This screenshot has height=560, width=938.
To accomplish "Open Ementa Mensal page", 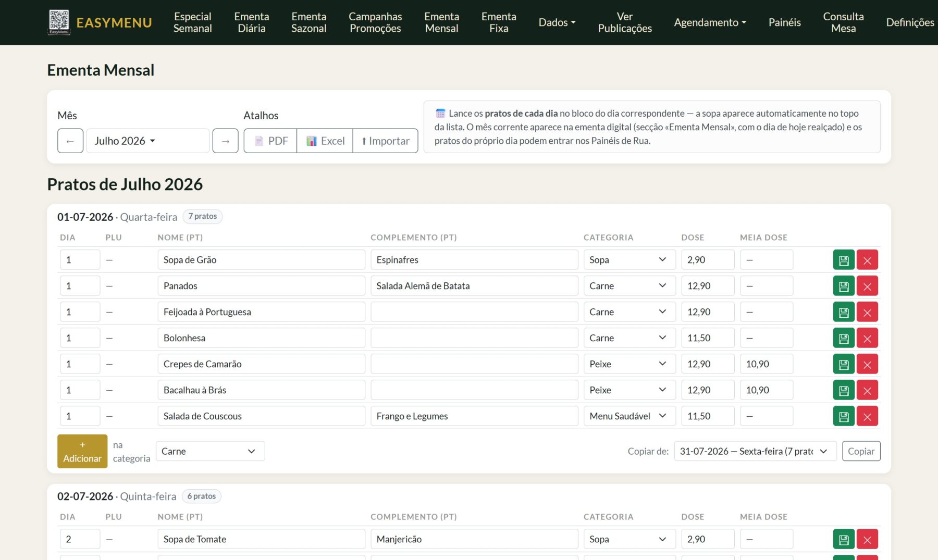I will coord(441,22).
